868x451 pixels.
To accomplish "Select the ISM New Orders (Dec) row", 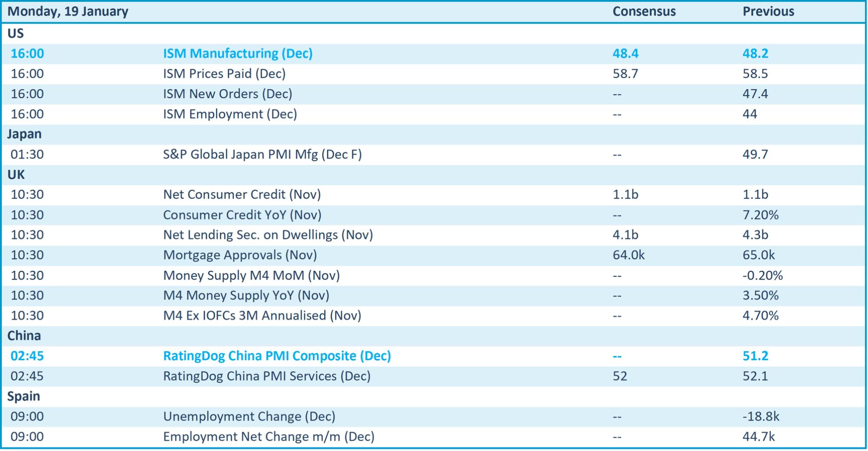I will [x=227, y=94].
